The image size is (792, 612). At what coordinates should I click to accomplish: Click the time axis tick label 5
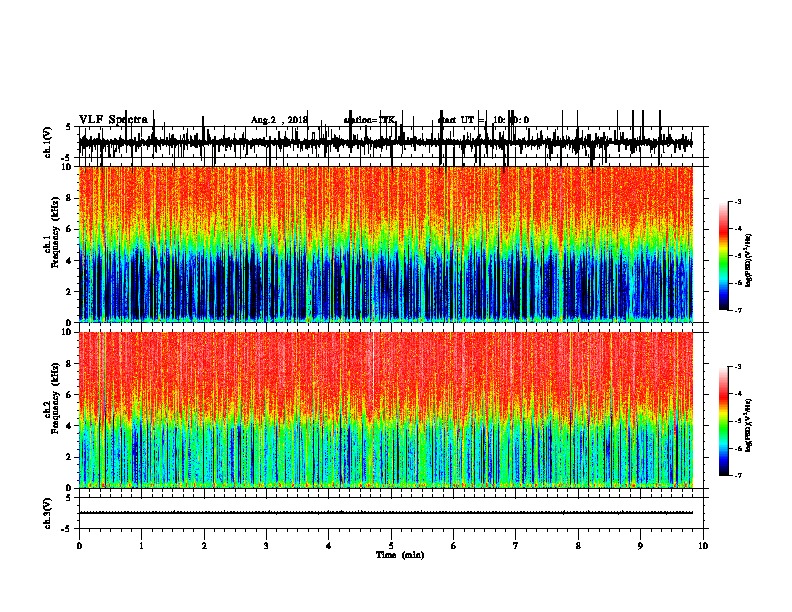tap(391, 546)
